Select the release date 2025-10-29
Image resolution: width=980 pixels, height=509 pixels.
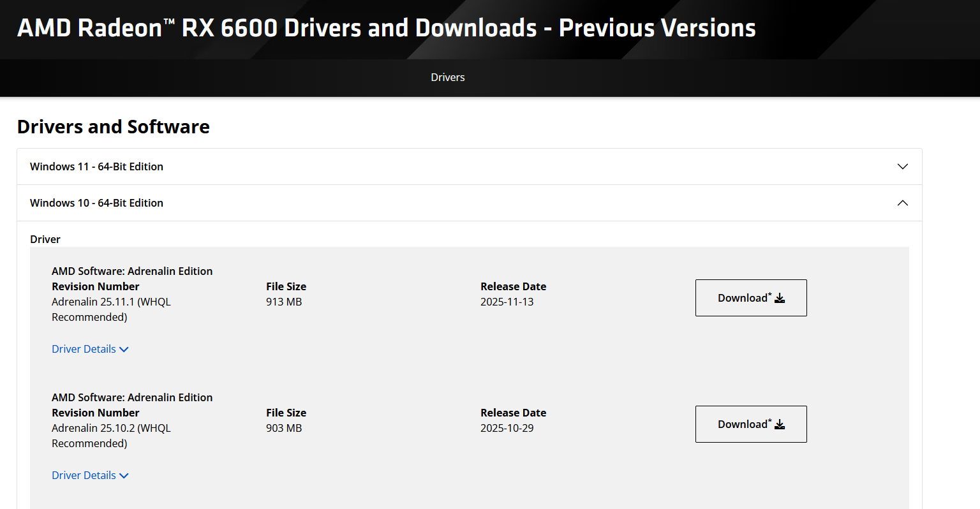tap(507, 428)
